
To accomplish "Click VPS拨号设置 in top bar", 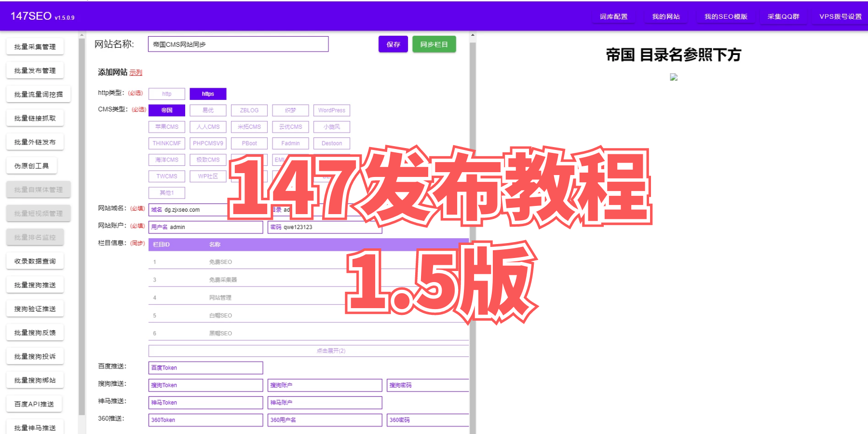I will pos(841,16).
